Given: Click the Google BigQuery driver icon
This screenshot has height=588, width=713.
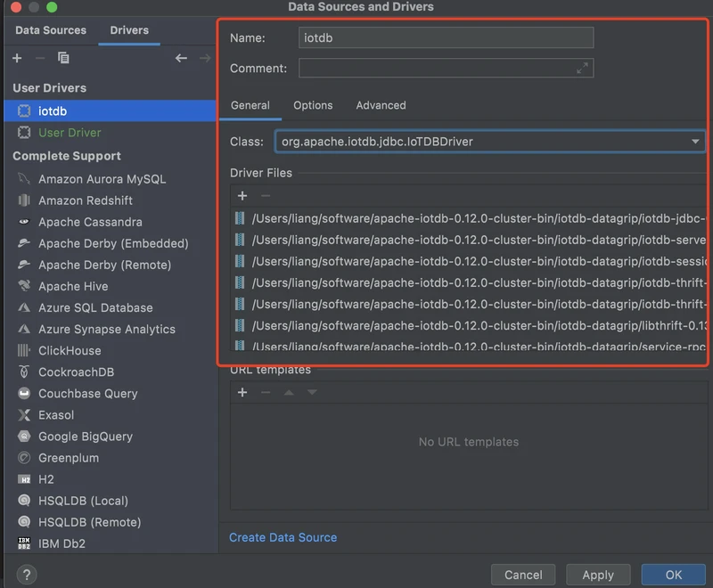Looking at the screenshot, I should 24,437.
